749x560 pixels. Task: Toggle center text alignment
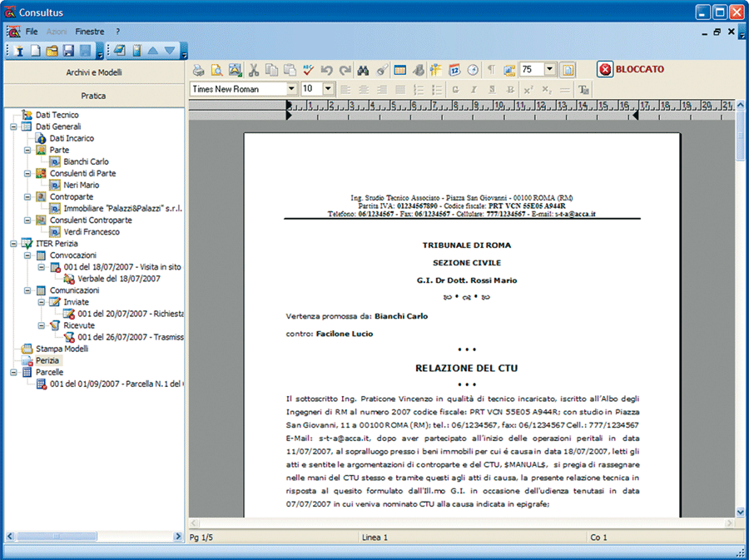point(364,89)
